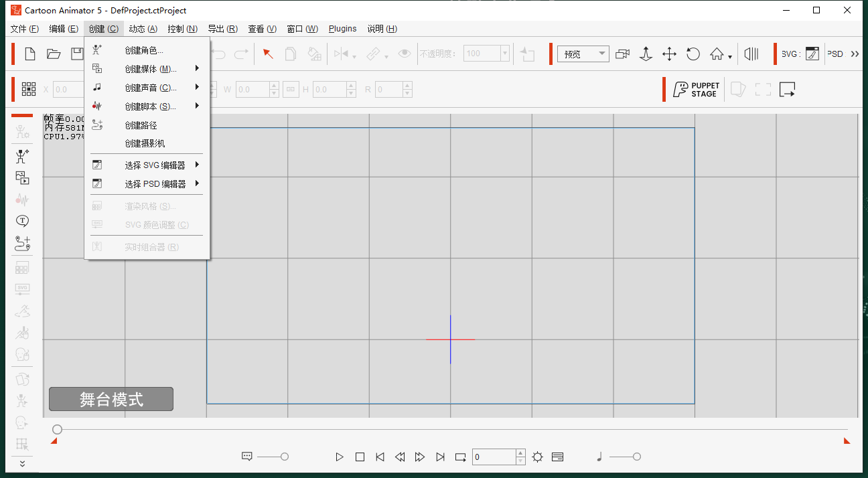Click the music note volume icon
Image resolution: width=868 pixels, height=478 pixels.
click(599, 457)
